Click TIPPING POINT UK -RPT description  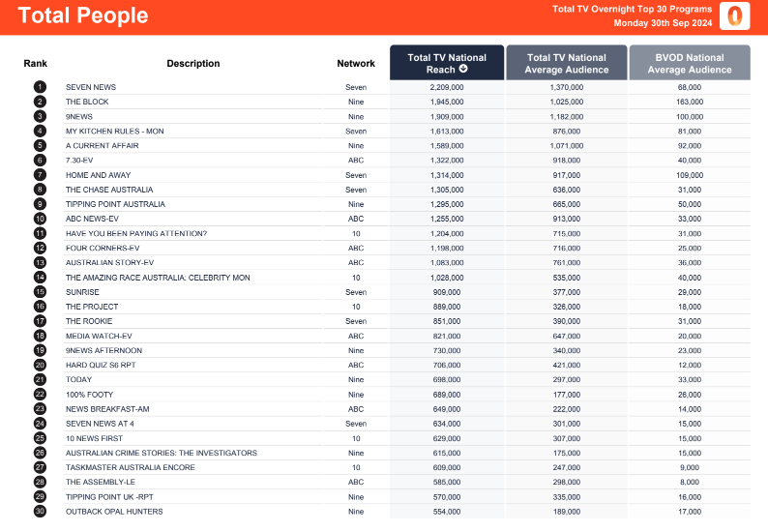tap(109, 497)
